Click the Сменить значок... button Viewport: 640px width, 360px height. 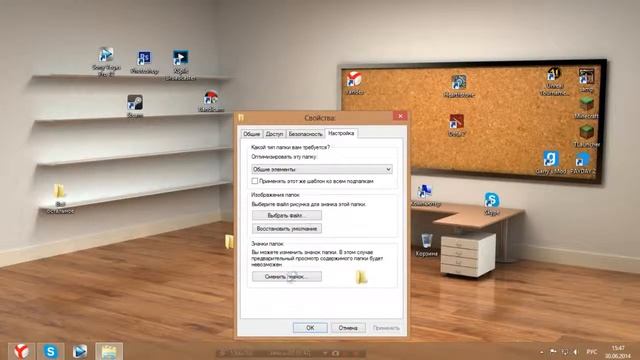click(287, 276)
